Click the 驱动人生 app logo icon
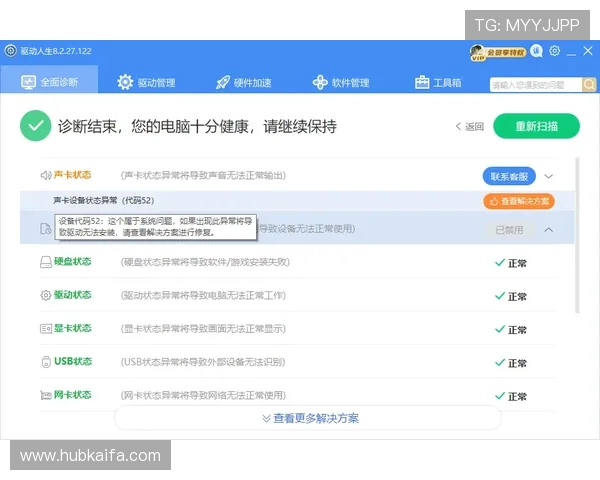Image resolution: width=600 pixels, height=480 pixels. pyautogui.click(x=10, y=51)
